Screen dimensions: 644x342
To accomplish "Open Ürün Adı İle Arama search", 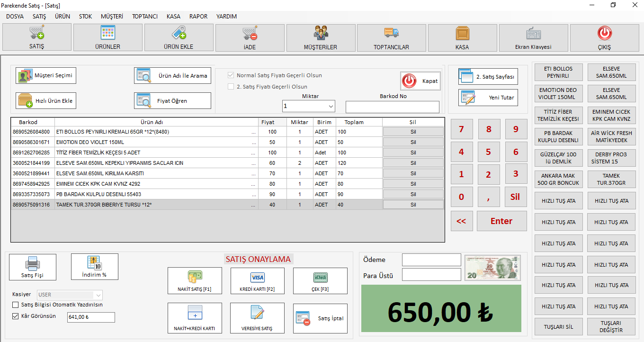I will point(172,76).
